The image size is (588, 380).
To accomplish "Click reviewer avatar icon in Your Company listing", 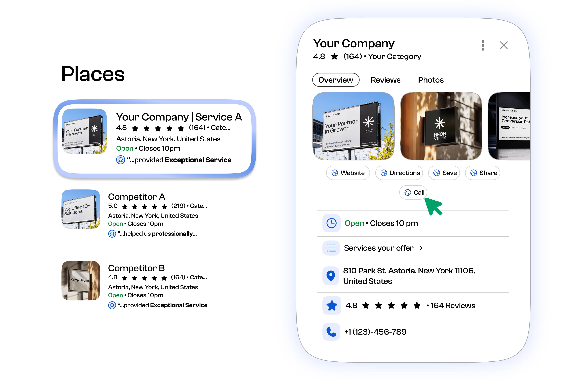I will tap(120, 160).
